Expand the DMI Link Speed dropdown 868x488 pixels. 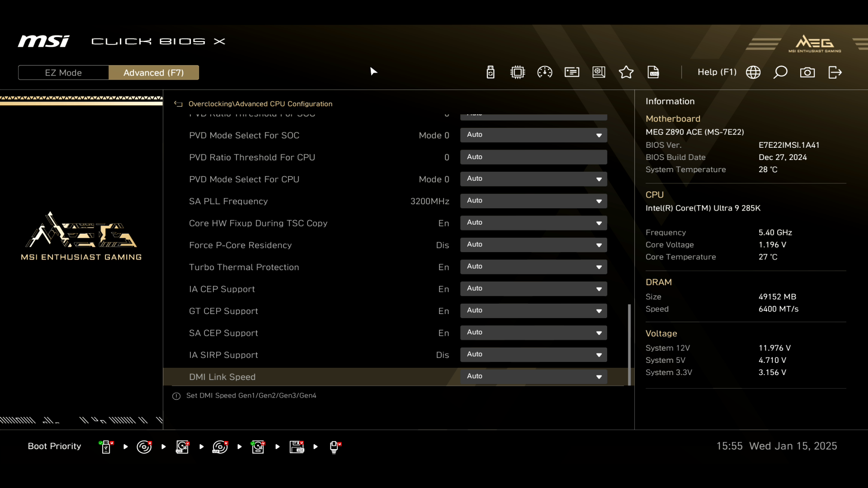pyautogui.click(x=533, y=376)
